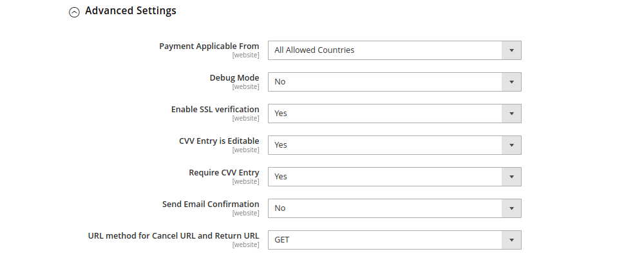
Task: Click the arrow button on Debug Mode dropdown
Action: tap(511, 82)
